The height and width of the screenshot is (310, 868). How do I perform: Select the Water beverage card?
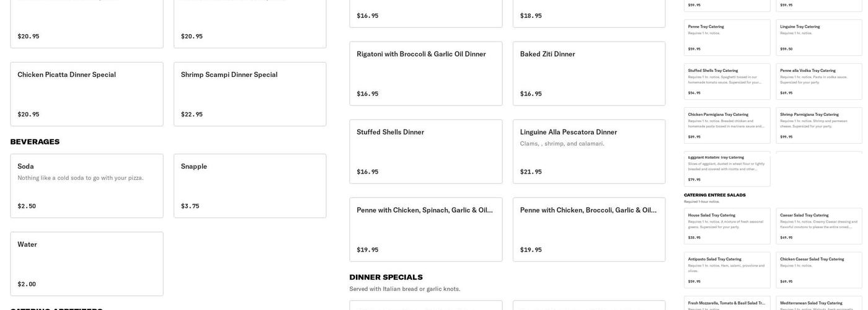(87, 263)
